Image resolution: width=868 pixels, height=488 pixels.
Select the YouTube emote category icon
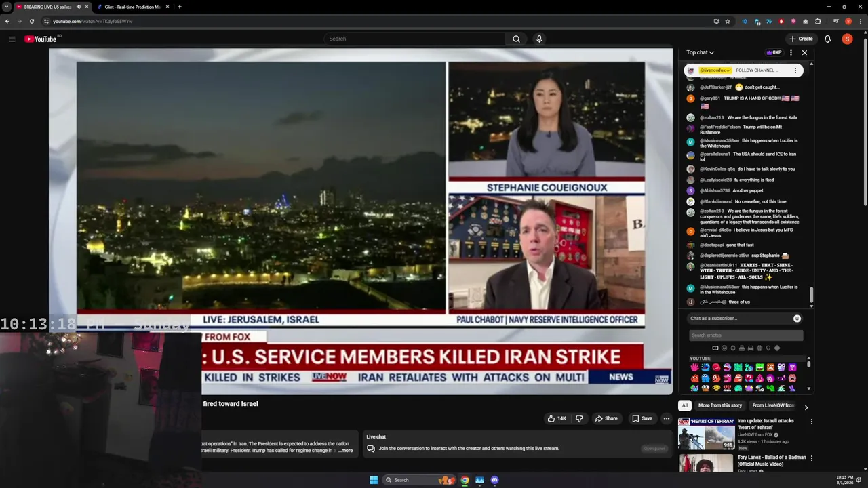715,348
